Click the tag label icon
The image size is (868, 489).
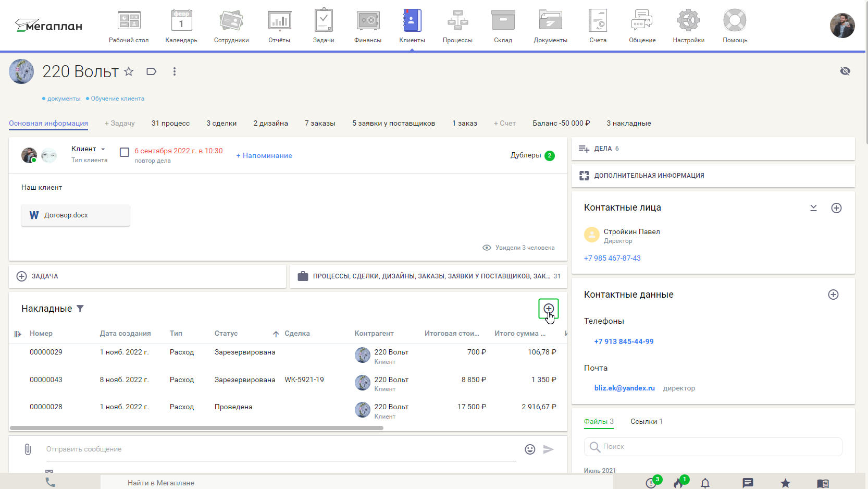(152, 71)
